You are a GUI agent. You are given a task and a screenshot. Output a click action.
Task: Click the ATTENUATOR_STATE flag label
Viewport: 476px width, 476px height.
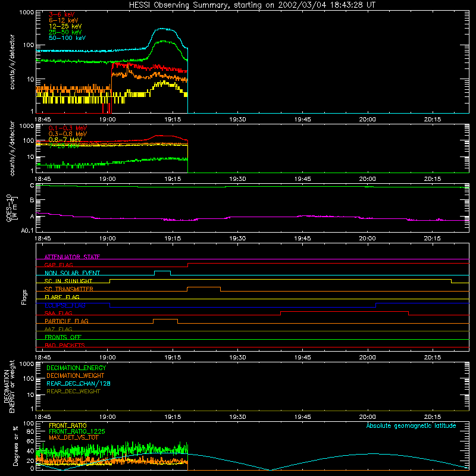(72, 257)
